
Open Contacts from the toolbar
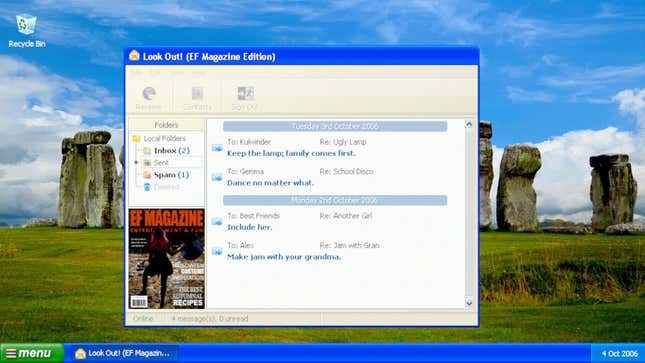(197, 98)
